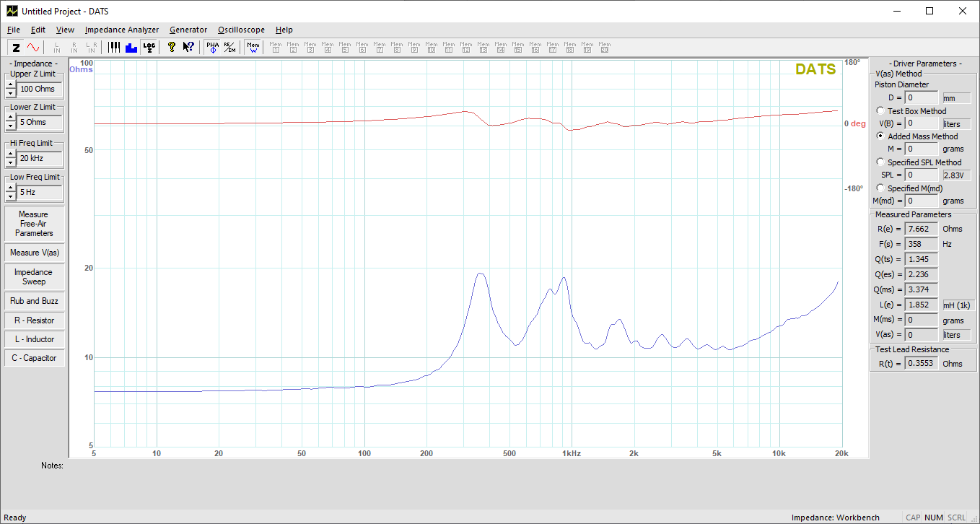Increase the Upper Z Limit with up arrow
Screen dimensions: 980x524
tap(10, 84)
